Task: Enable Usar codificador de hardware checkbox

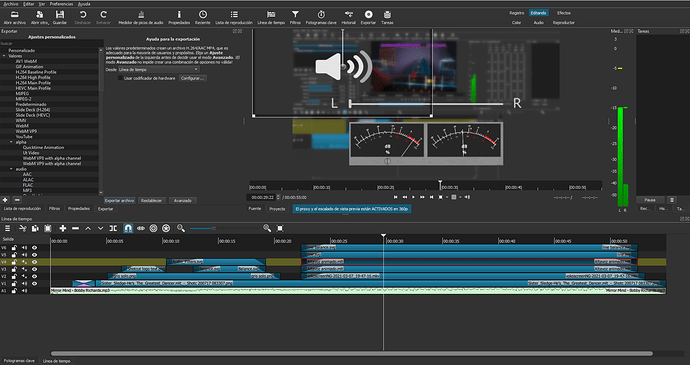Action: pyautogui.click(x=121, y=78)
